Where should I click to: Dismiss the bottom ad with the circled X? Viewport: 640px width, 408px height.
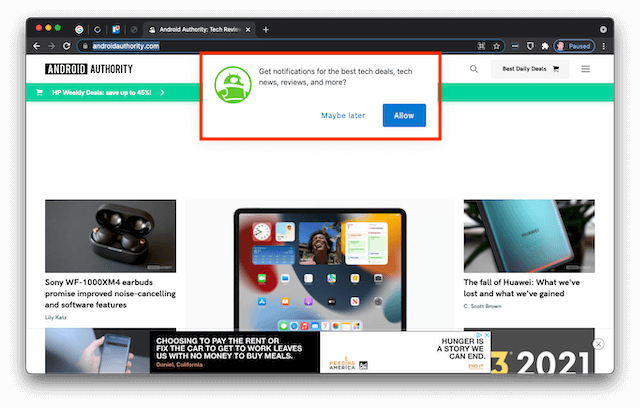click(x=598, y=344)
